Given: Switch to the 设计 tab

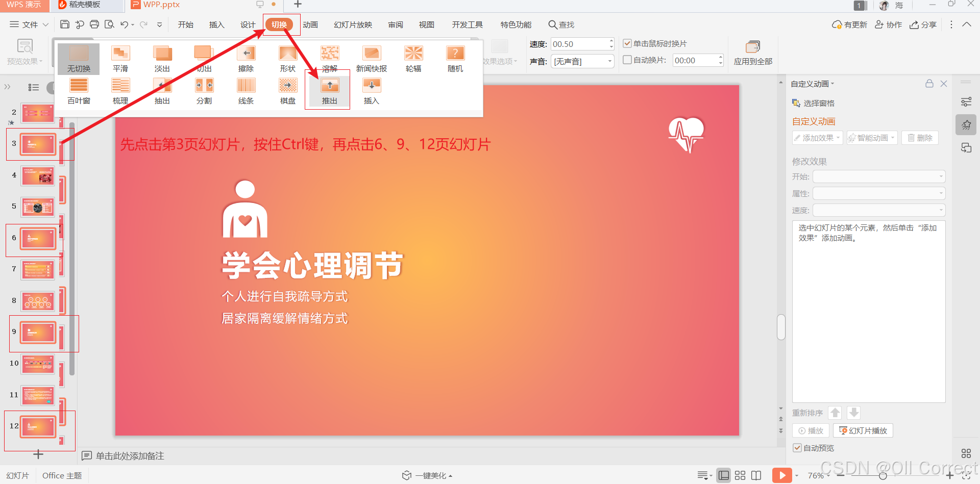Looking at the screenshot, I should tap(248, 24).
